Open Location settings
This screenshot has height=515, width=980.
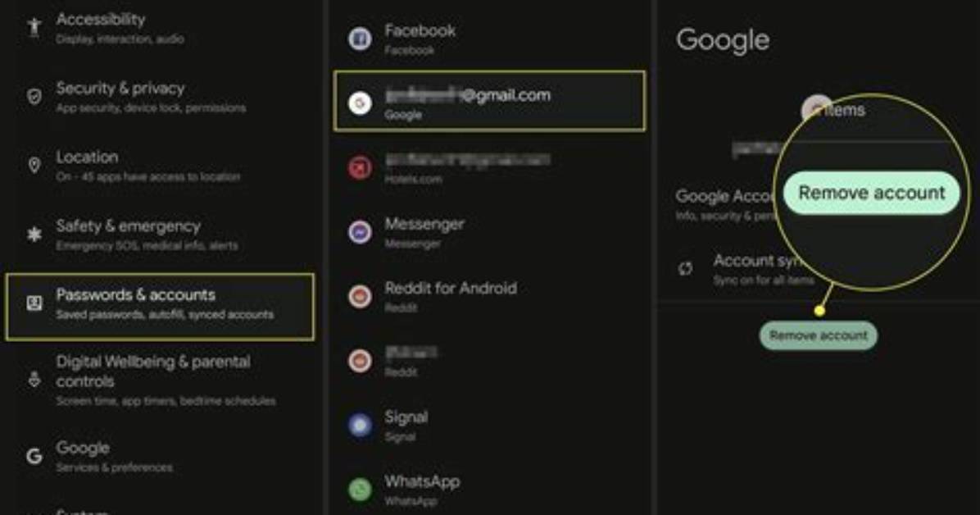[x=160, y=166]
